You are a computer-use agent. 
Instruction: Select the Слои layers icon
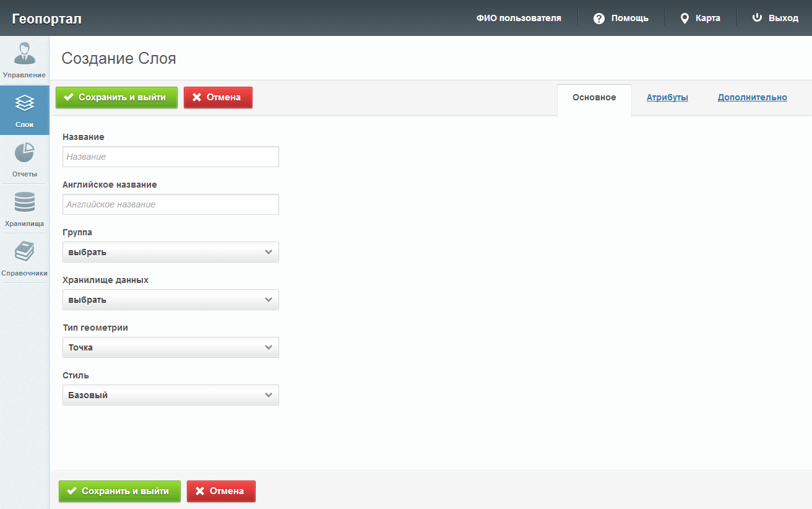24,102
